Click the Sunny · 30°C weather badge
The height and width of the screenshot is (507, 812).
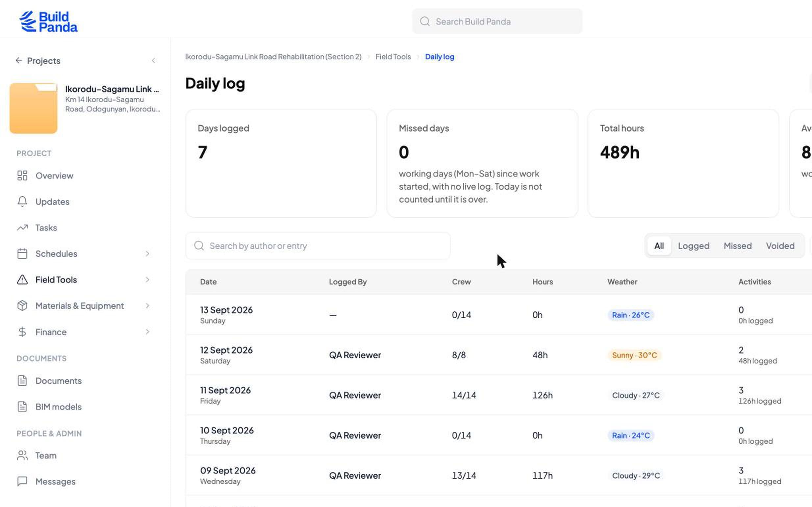point(634,355)
